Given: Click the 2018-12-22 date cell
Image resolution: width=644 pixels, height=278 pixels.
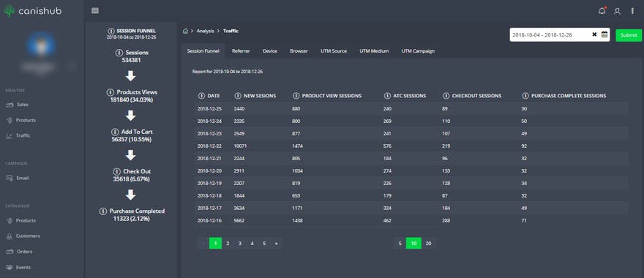Looking at the screenshot, I should tap(209, 146).
